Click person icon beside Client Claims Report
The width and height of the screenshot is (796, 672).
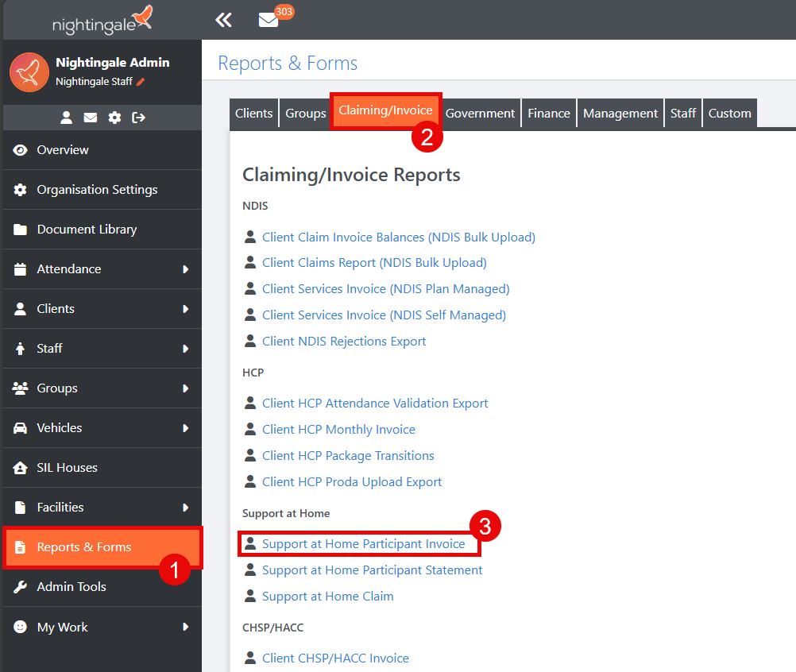tap(249, 262)
